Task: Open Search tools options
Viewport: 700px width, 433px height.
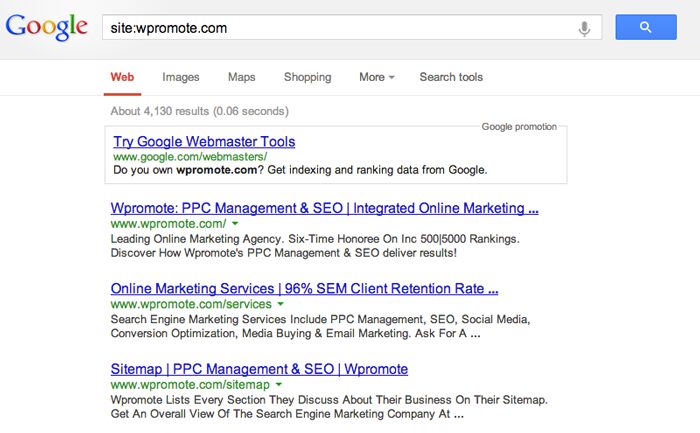Action: point(451,77)
